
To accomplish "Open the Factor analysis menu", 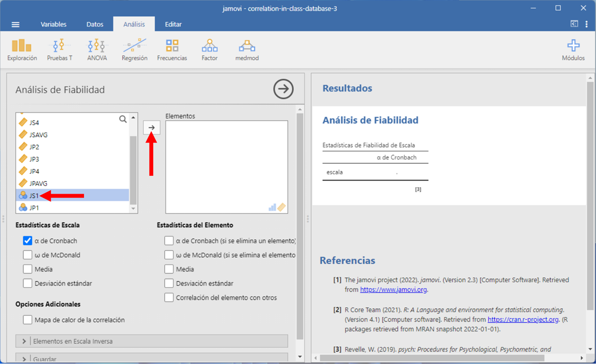I will [x=210, y=50].
